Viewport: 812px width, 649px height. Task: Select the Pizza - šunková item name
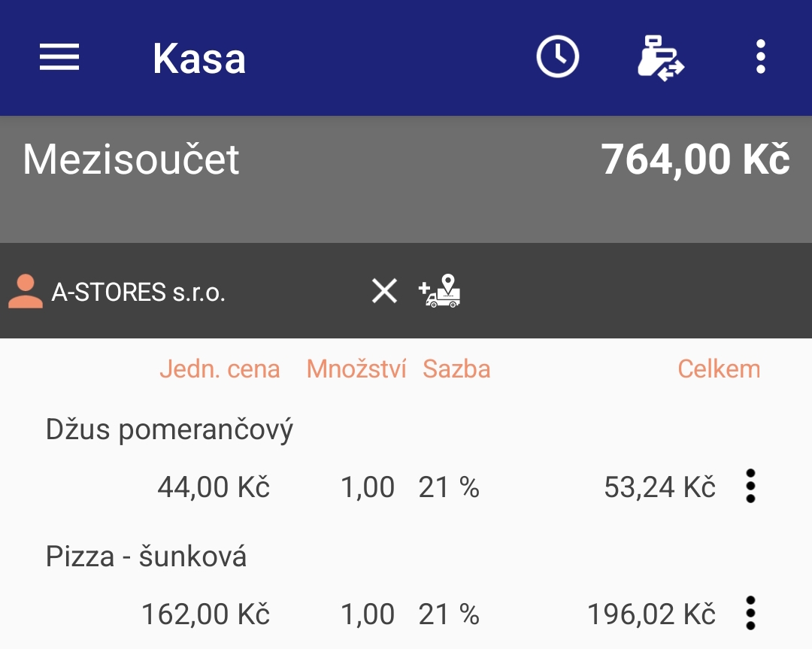[x=146, y=557]
